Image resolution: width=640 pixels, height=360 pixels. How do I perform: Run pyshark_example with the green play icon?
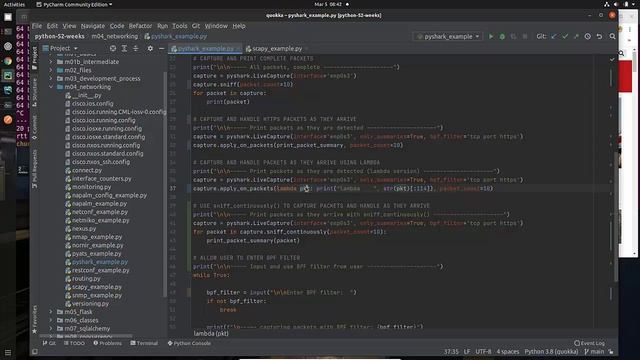[x=491, y=36]
